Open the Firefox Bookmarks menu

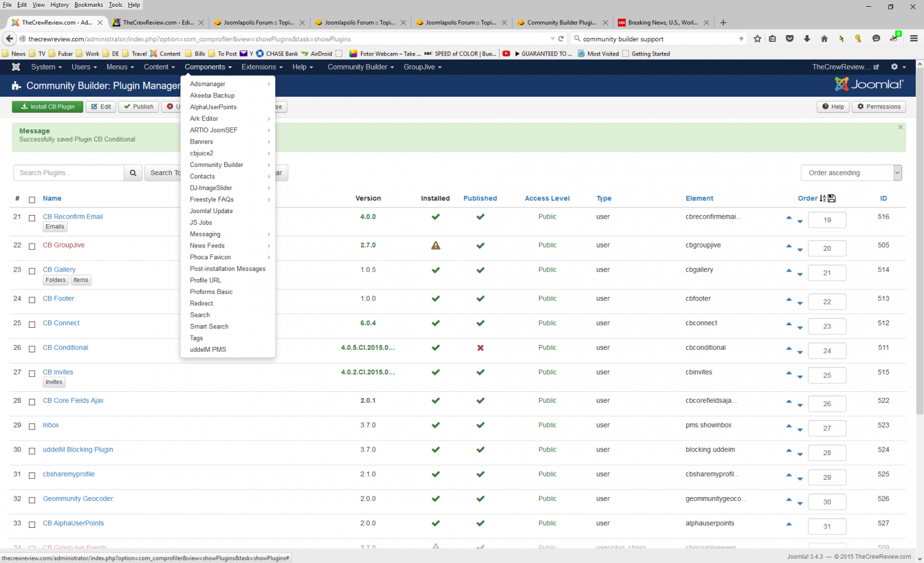point(89,5)
